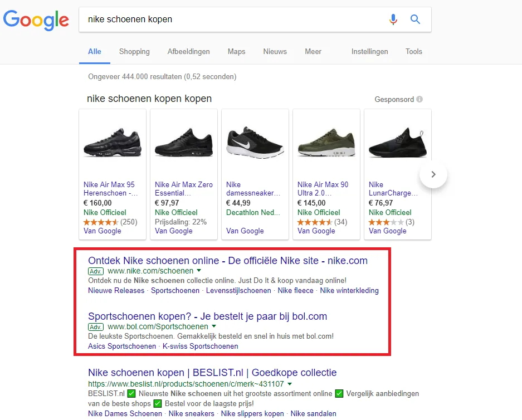Open the 'Nike sneakers' sitelink
The image size is (522, 420).
tap(192, 414)
